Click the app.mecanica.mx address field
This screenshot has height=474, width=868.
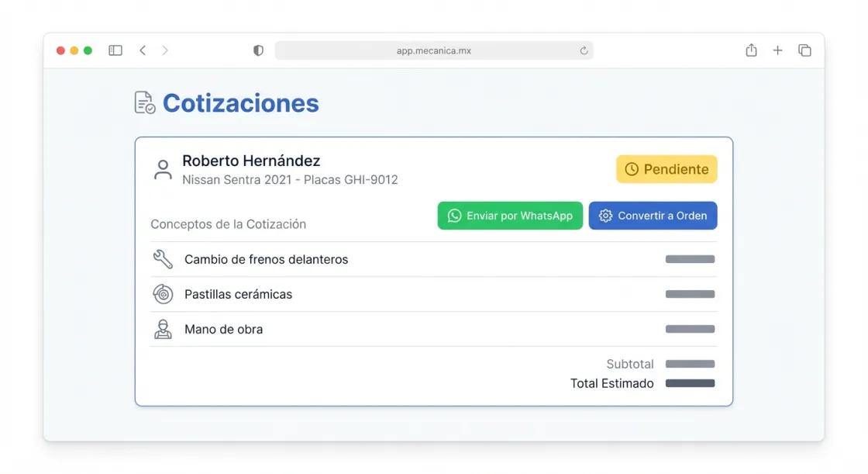[x=434, y=50]
